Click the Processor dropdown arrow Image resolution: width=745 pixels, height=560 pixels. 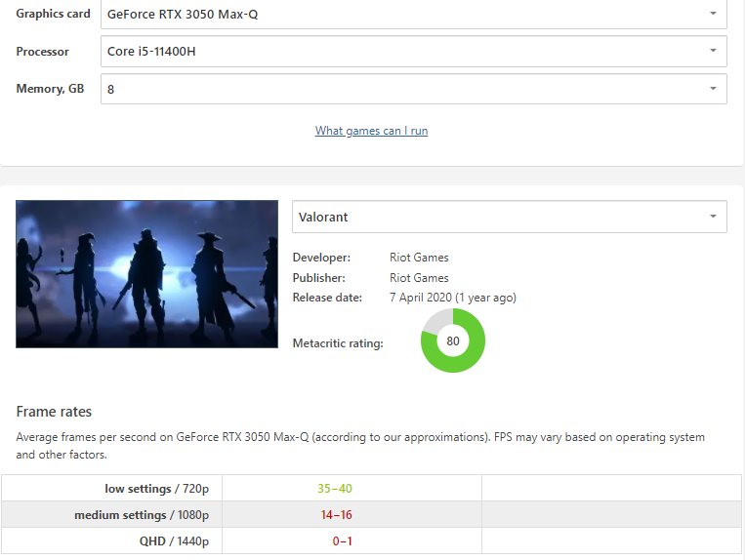[x=713, y=51]
